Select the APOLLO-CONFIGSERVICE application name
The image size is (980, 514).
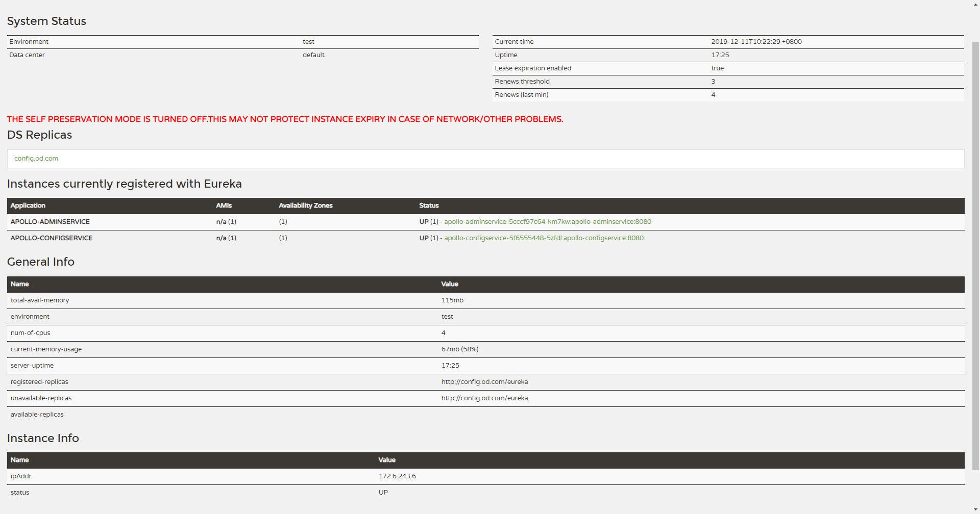(x=52, y=238)
